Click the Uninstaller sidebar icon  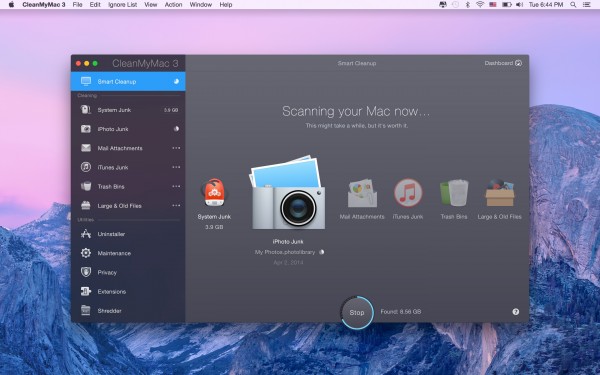click(x=86, y=234)
